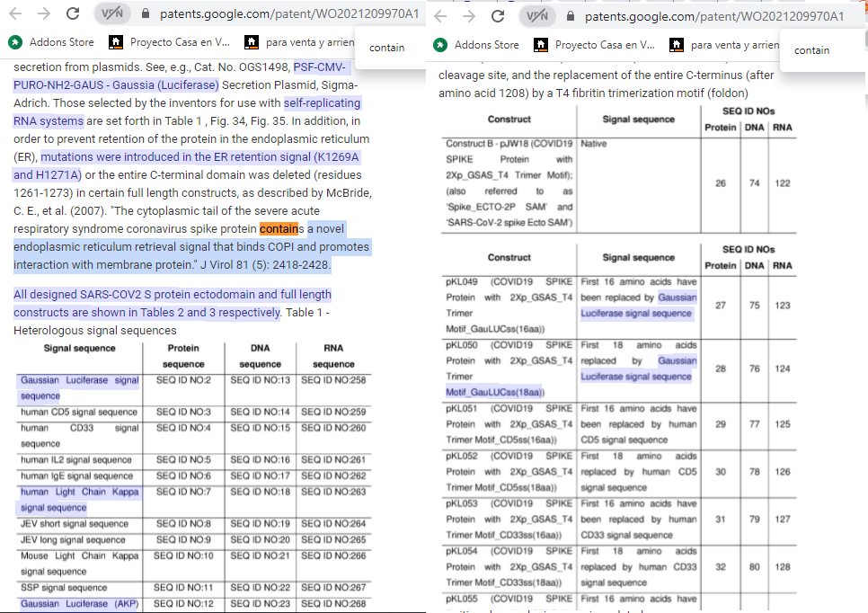
Task: Click the 'contain' find box in the right window
Action: tap(812, 50)
